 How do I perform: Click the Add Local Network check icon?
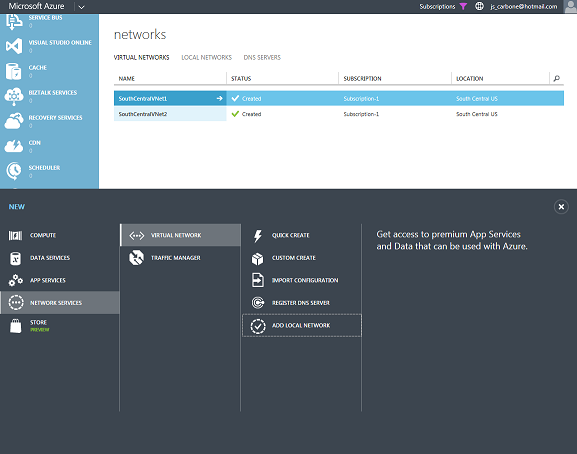258,326
